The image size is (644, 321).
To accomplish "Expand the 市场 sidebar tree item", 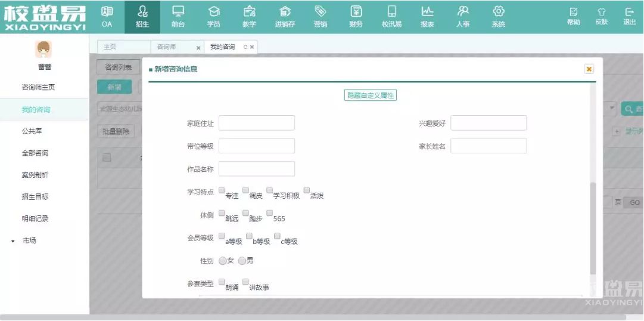I will tap(13, 241).
